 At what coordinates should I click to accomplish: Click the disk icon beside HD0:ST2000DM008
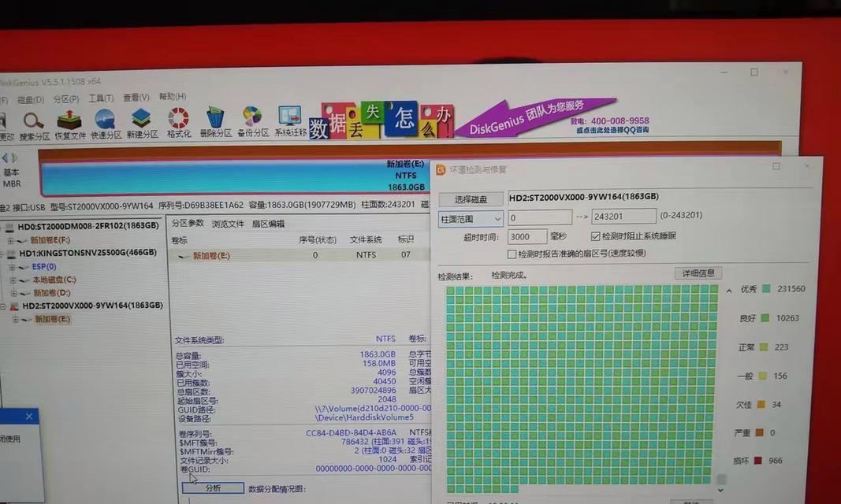(9, 227)
